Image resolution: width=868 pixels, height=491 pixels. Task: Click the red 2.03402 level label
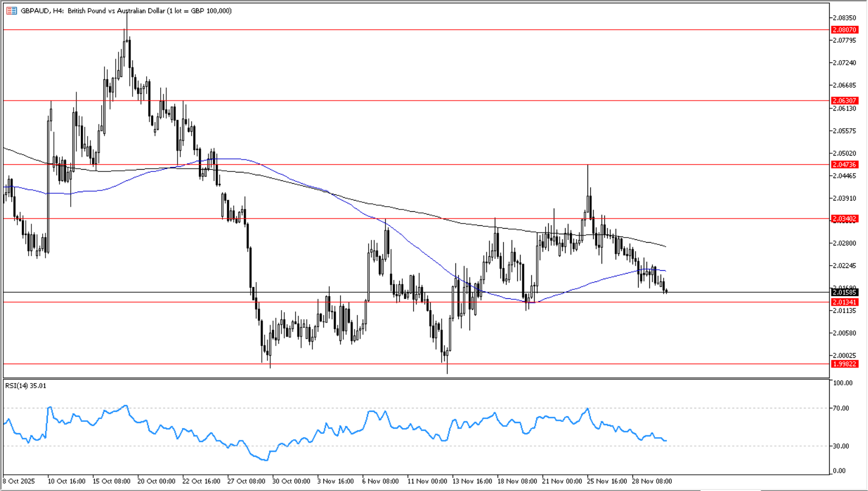click(844, 219)
